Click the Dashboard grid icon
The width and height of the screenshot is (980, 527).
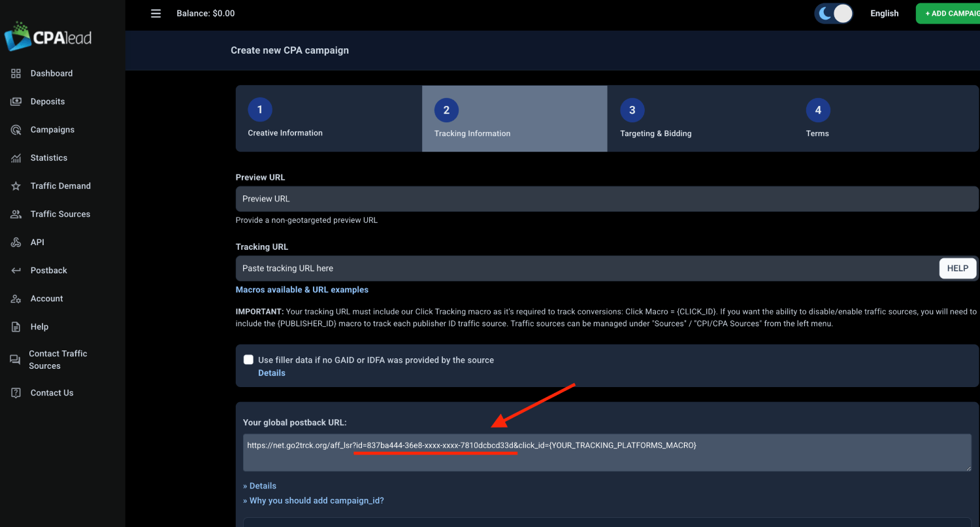pos(16,73)
